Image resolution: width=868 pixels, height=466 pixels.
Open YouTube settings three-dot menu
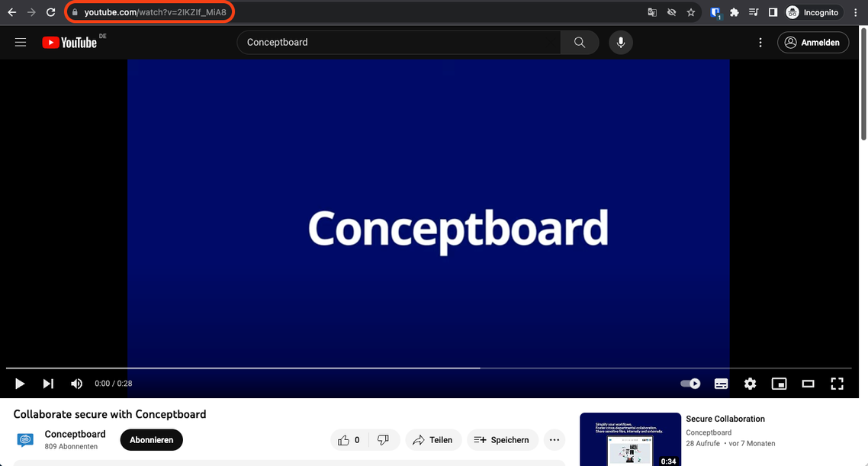pos(760,43)
